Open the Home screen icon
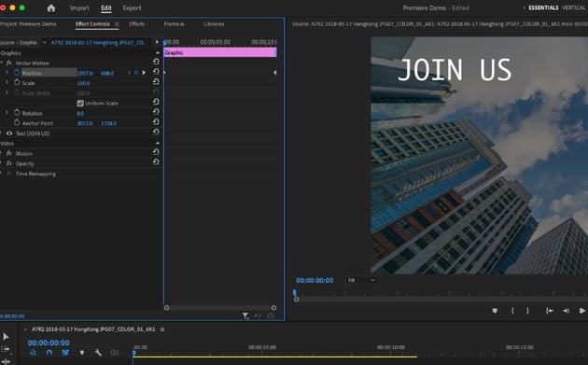The width and height of the screenshot is (588, 365). [51, 7]
